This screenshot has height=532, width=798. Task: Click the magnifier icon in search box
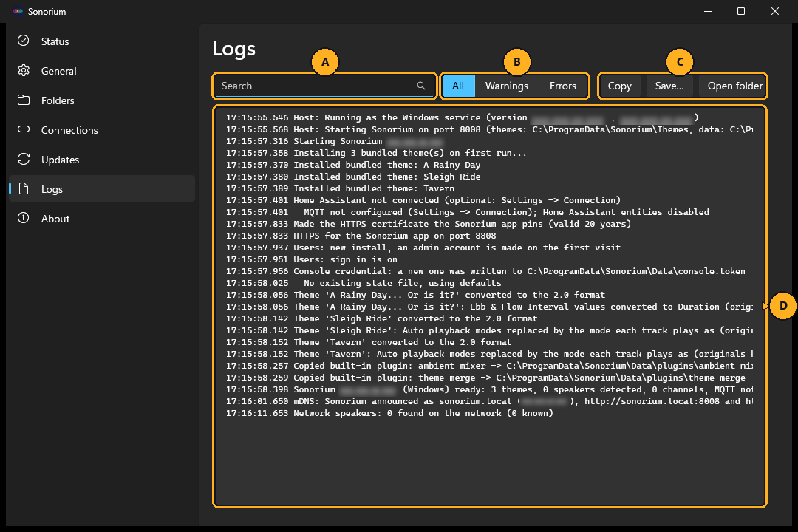[x=421, y=86]
